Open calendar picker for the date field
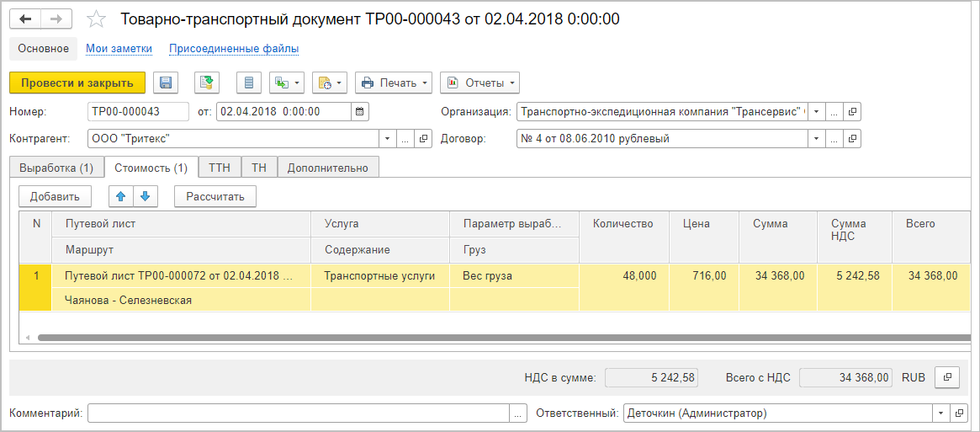This screenshot has height=432, width=980. click(359, 111)
